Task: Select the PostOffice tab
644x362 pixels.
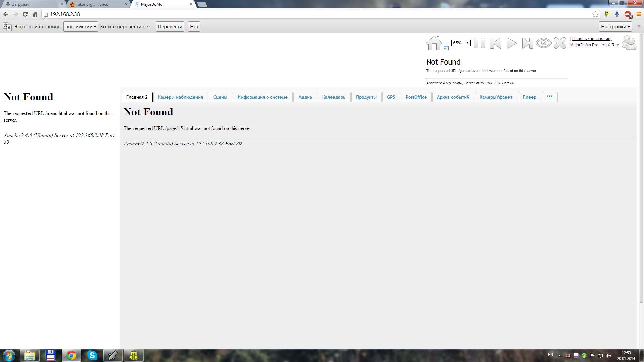Action: click(x=416, y=97)
